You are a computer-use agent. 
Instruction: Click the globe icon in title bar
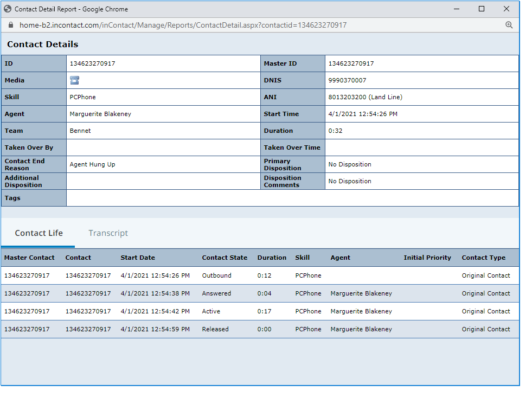(x=8, y=9)
